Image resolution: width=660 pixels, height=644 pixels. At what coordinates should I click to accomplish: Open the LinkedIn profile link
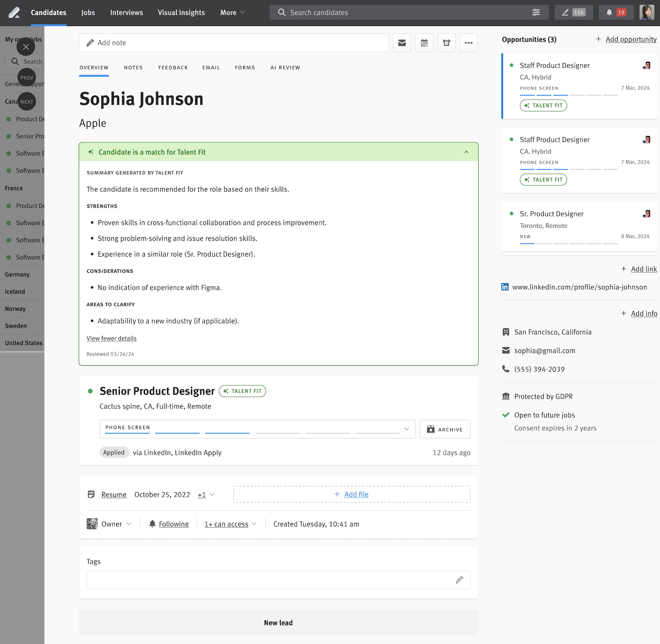click(580, 287)
